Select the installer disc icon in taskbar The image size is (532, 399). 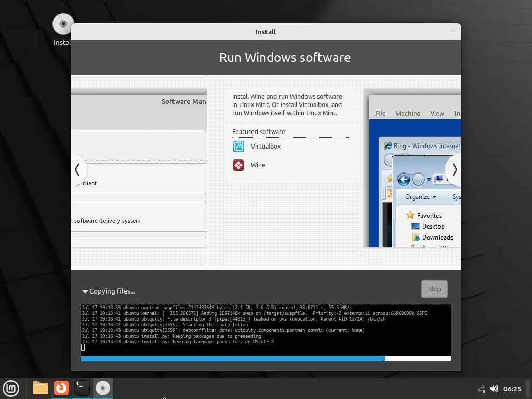pyautogui.click(x=102, y=388)
